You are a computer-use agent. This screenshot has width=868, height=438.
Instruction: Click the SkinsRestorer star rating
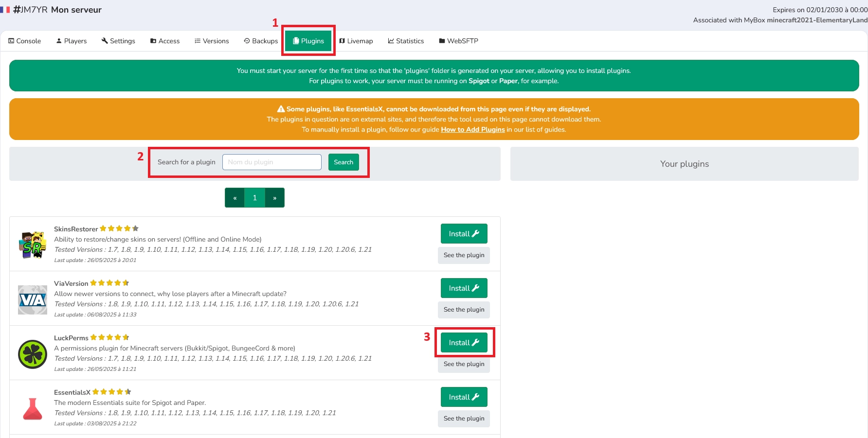point(119,228)
